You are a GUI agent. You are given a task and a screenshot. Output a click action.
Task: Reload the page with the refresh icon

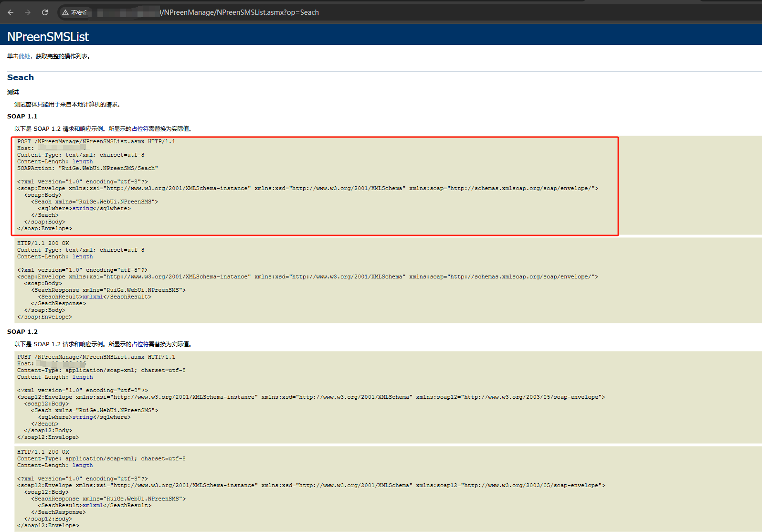(x=45, y=12)
